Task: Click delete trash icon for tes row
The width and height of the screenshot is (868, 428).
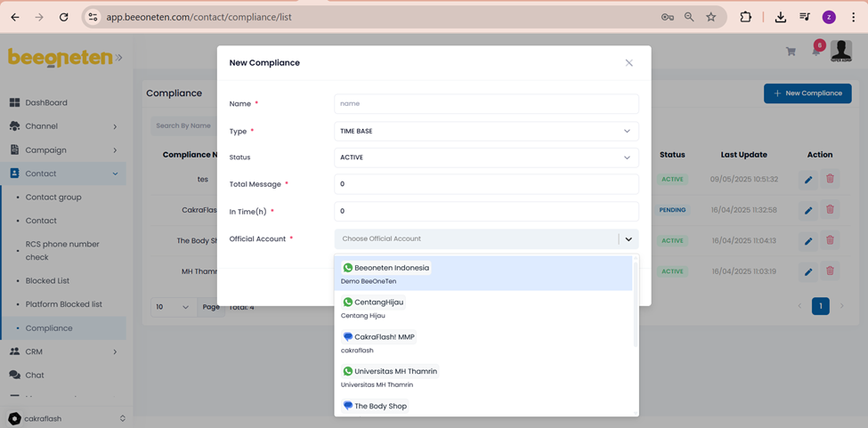Action: tap(830, 179)
